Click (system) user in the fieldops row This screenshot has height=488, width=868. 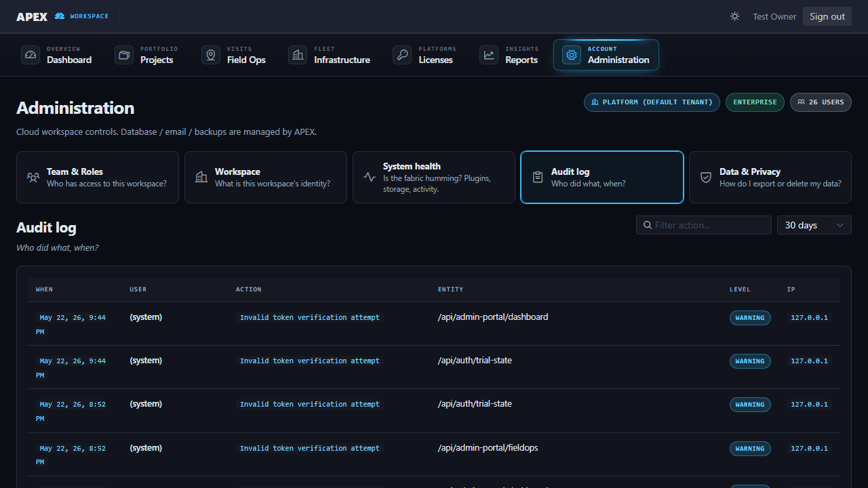[x=146, y=448]
